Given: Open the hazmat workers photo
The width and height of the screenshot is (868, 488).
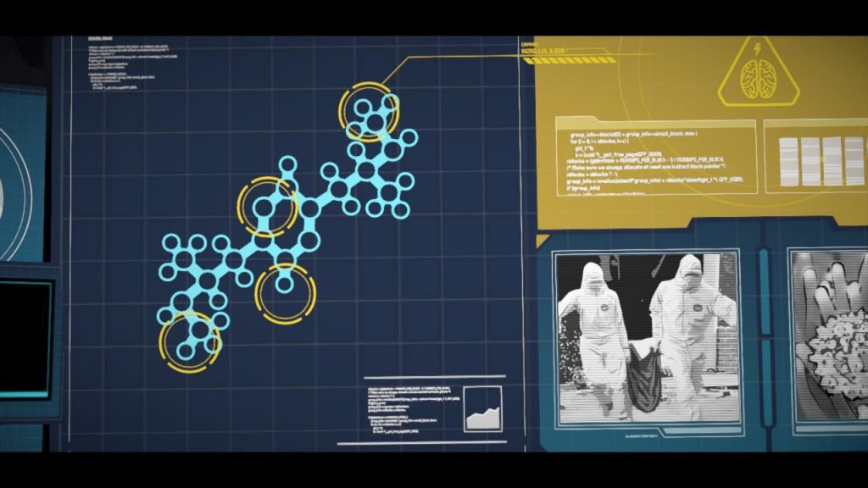Looking at the screenshot, I should (x=647, y=336).
